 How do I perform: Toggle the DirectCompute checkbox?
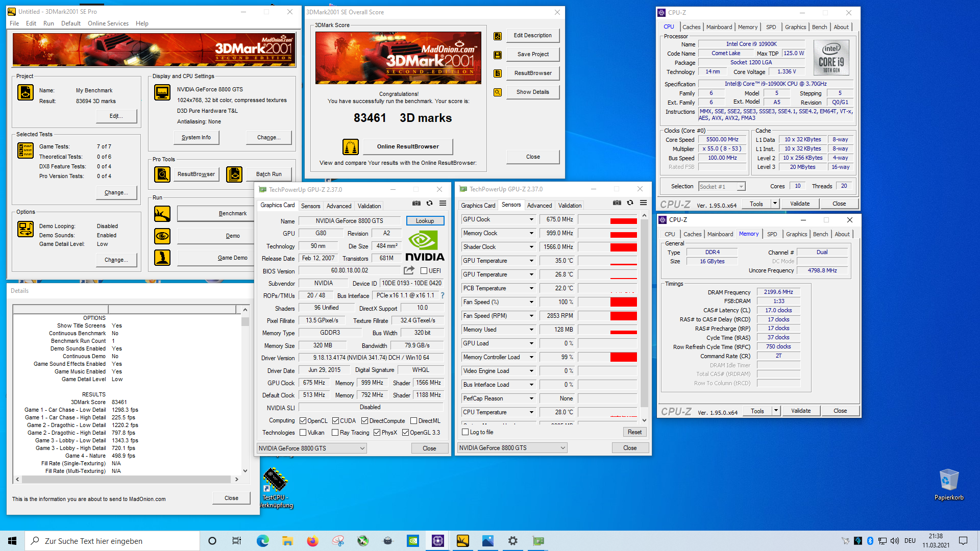[364, 421]
